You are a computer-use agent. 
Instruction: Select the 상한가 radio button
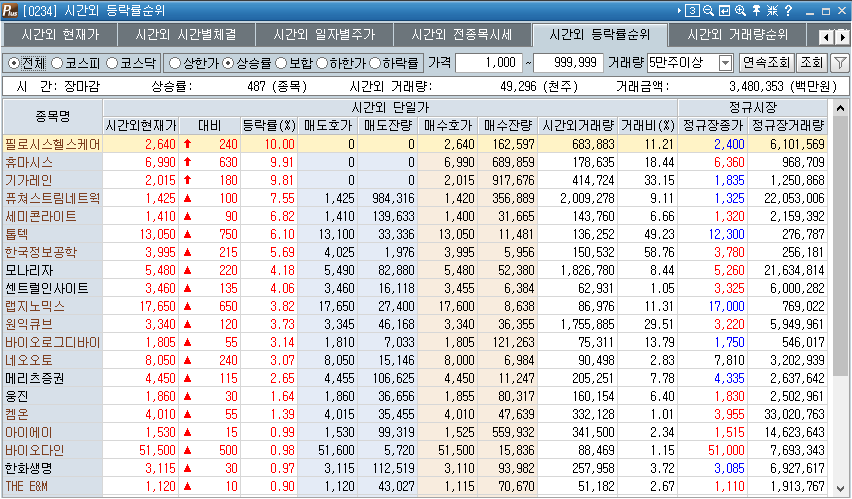click(x=174, y=63)
